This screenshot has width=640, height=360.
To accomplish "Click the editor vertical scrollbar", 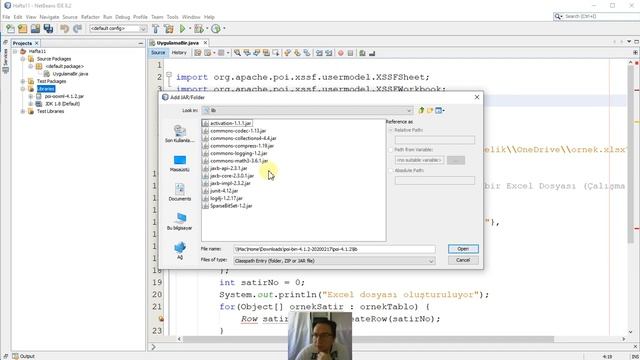I will pos(631,155).
